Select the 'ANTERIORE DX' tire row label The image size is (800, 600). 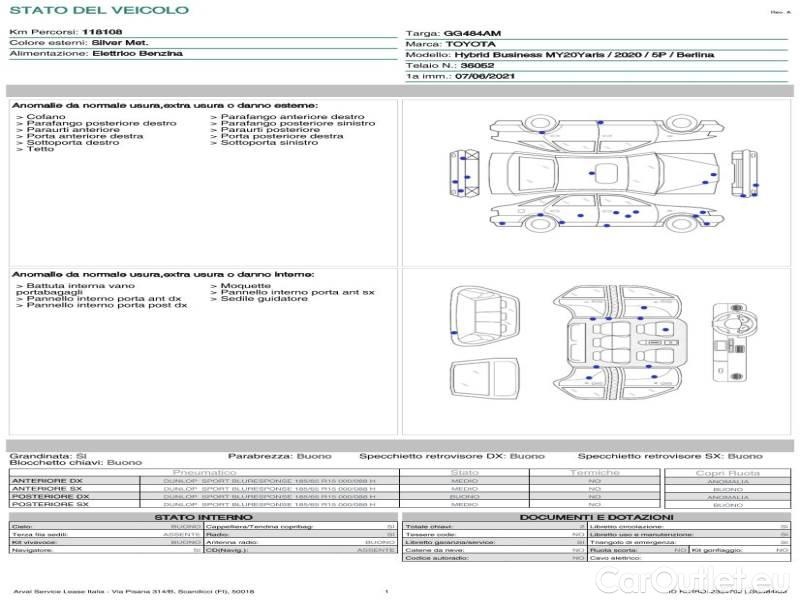pyautogui.click(x=47, y=481)
